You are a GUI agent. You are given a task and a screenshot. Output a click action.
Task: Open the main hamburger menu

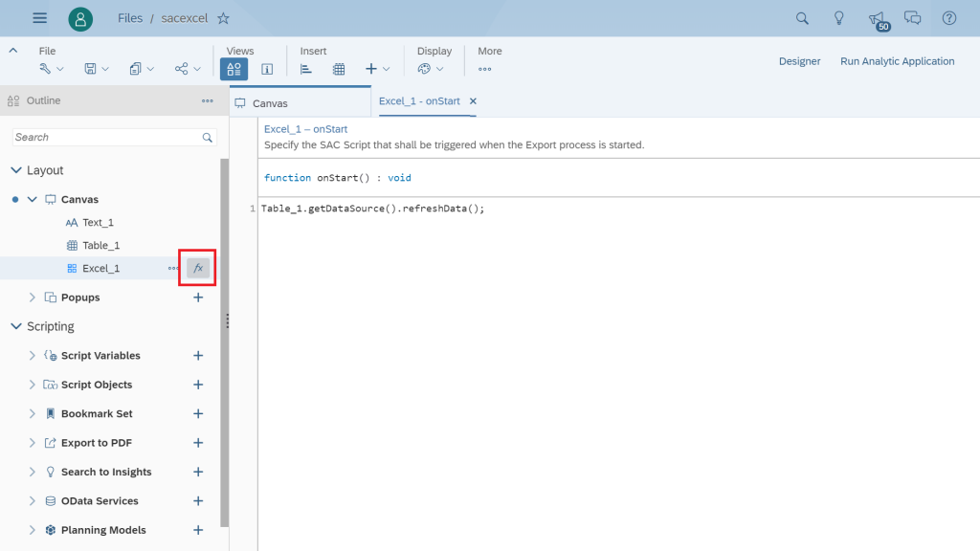coord(40,18)
